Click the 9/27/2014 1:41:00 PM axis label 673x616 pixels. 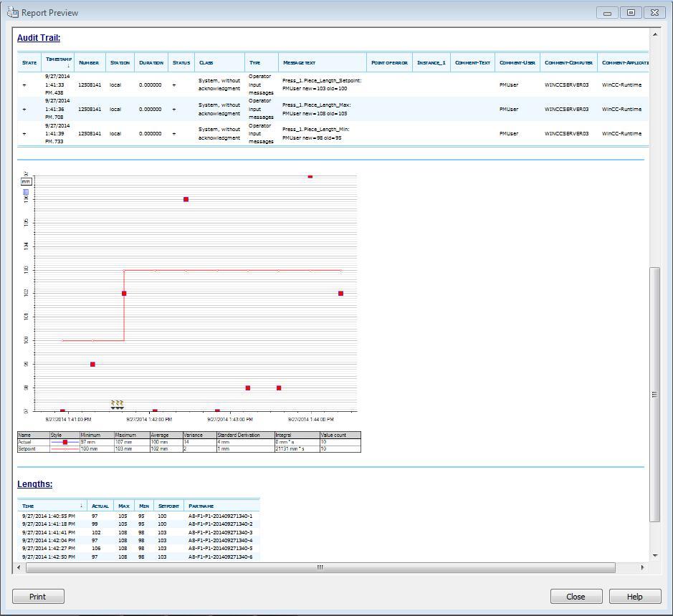(x=68, y=419)
